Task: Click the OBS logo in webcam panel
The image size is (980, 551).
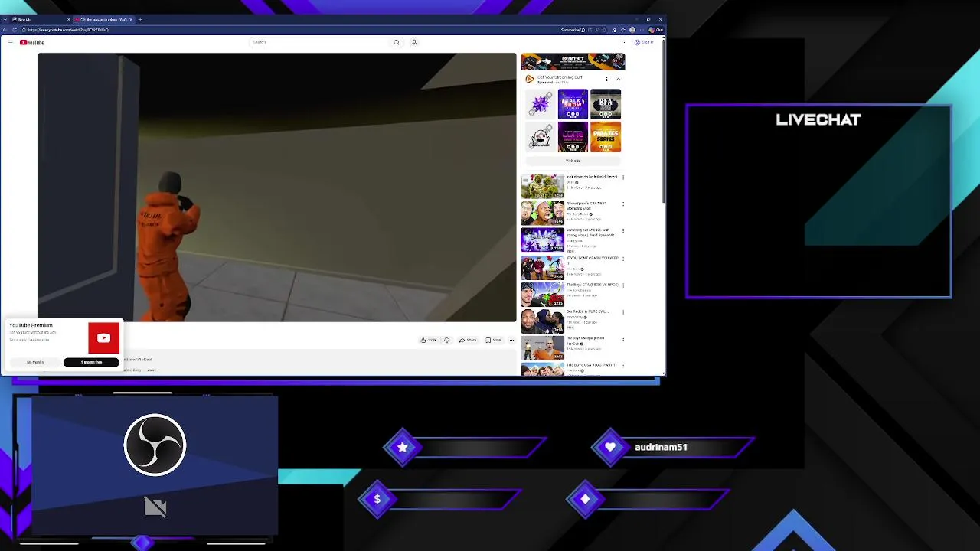Action: pyautogui.click(x=155, y=445)
